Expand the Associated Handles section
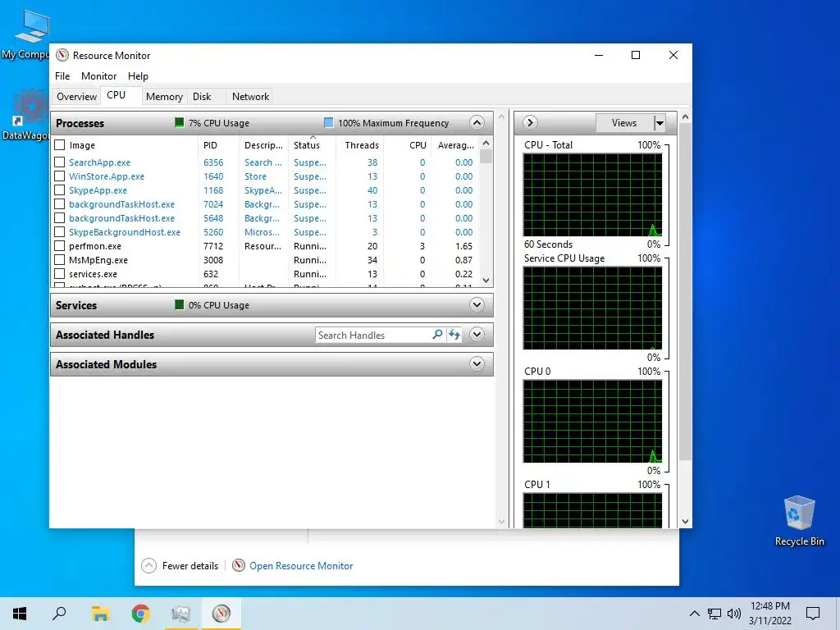 click(477, 335)
